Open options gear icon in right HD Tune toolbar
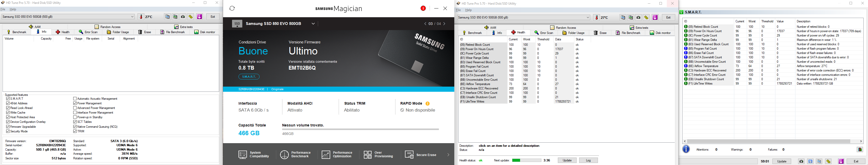 (646, 17)
